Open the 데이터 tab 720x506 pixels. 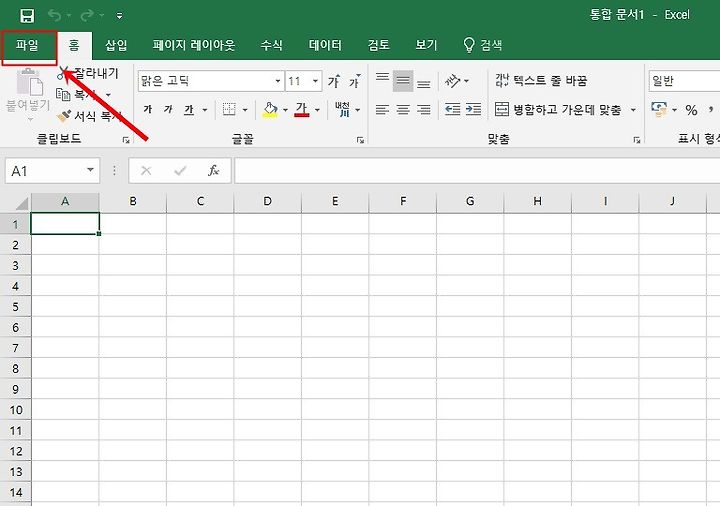325,45
